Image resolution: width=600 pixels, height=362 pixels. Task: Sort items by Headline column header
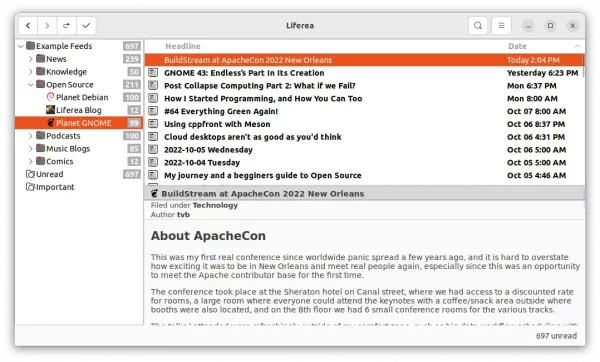(x=183, y=46)
